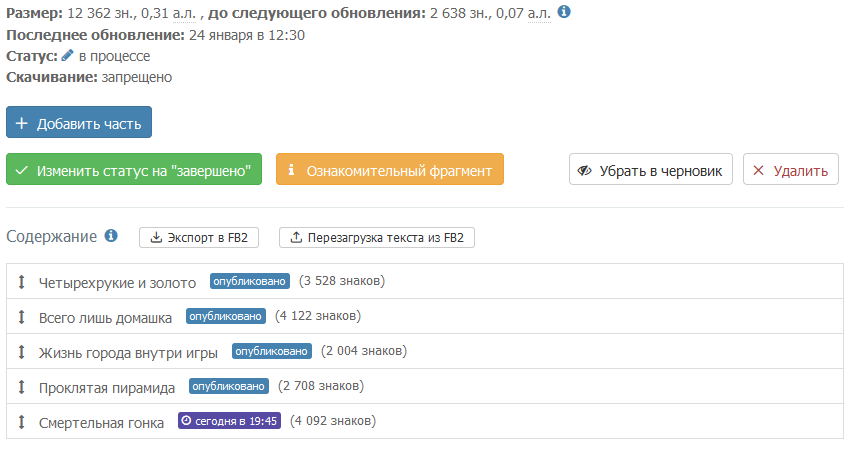850x454 pixels.
Task: Click the info icon beside Содержание
Action: [111, 236]
